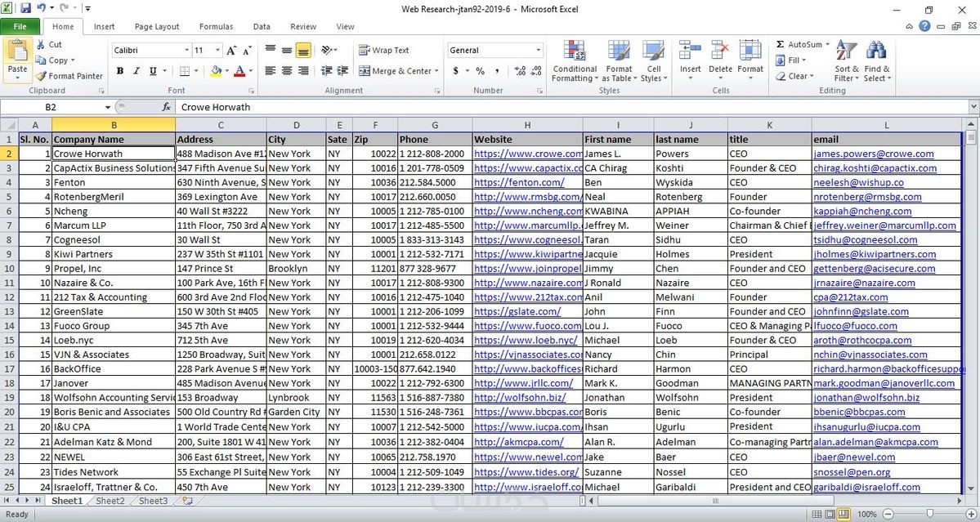The height and width of the screenshot is (522, 980).
Task: Open the Fill dropdown
Action: click(790, 60)
